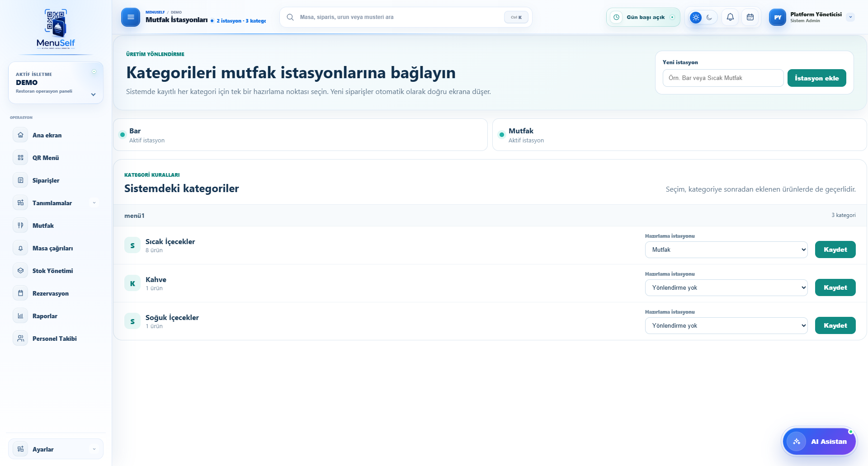
Task: Click the Rezervasyon calendar icon
Action: [x=20, y=293]
